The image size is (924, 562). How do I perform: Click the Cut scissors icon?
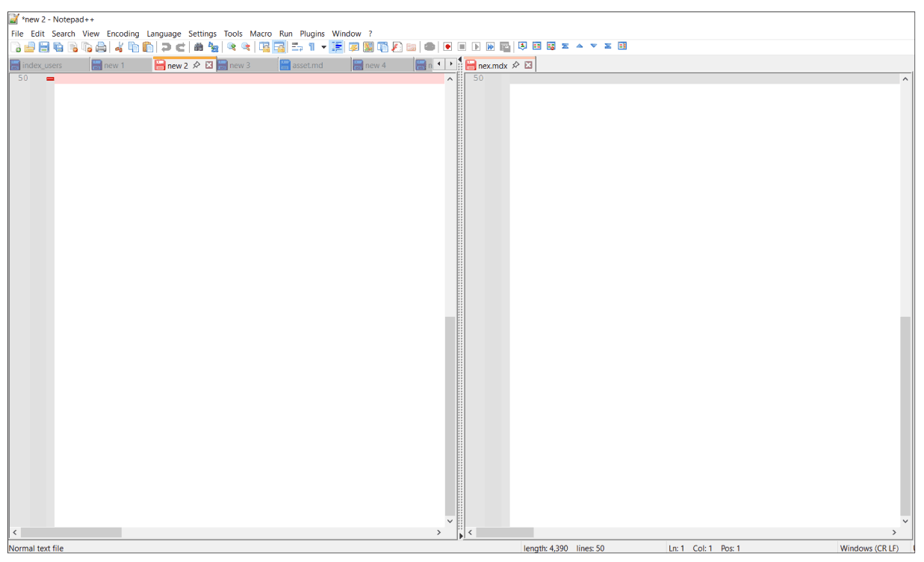(119, 47)
